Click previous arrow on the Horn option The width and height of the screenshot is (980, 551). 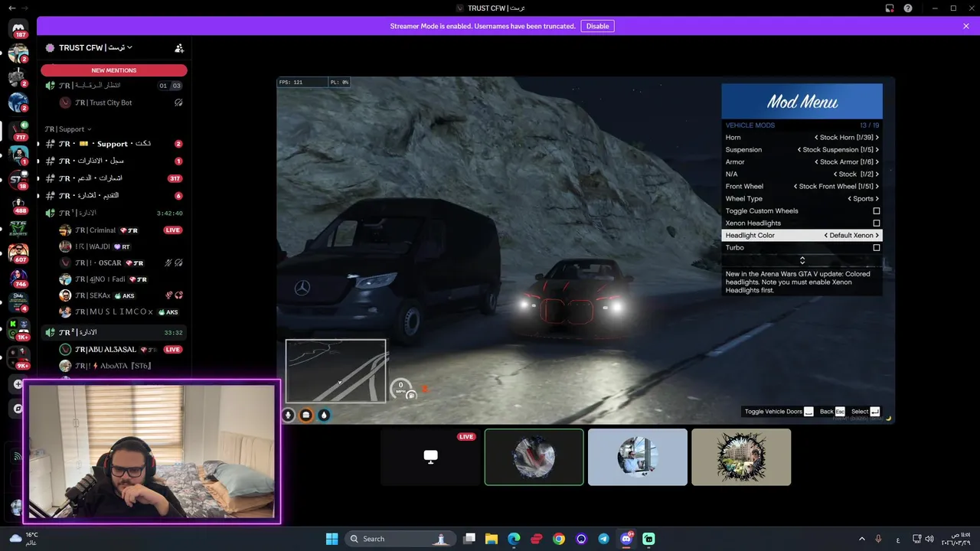click(x=816, y=138)
